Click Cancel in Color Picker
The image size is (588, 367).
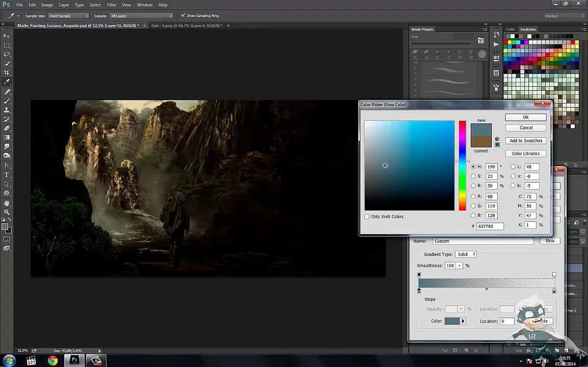(x=526, y=127)
